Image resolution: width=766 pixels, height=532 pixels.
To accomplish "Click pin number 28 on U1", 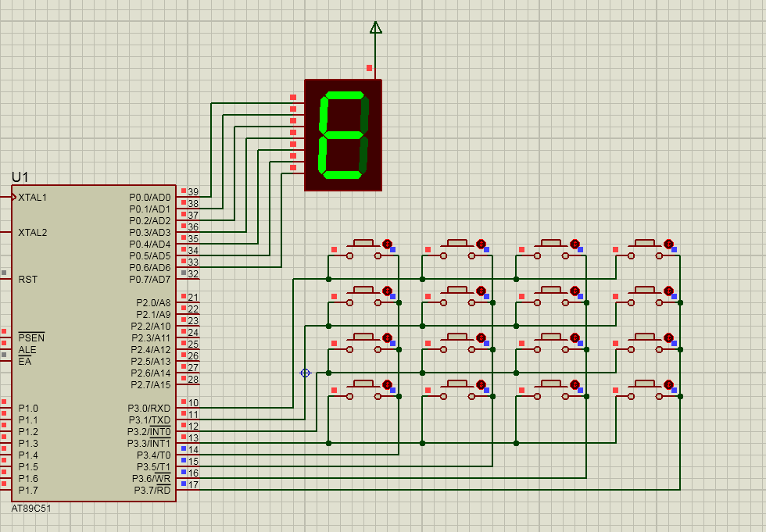I will 194,379.
